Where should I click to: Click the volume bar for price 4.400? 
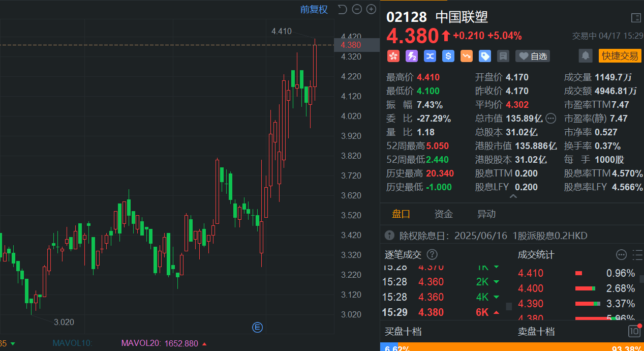point(585,288)
